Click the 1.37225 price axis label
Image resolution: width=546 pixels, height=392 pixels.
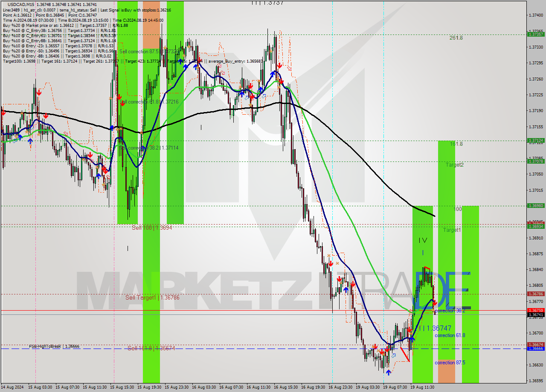536,95
